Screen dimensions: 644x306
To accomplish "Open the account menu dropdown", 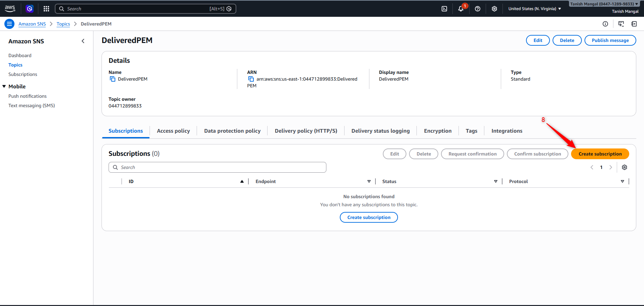I will 604,4.
